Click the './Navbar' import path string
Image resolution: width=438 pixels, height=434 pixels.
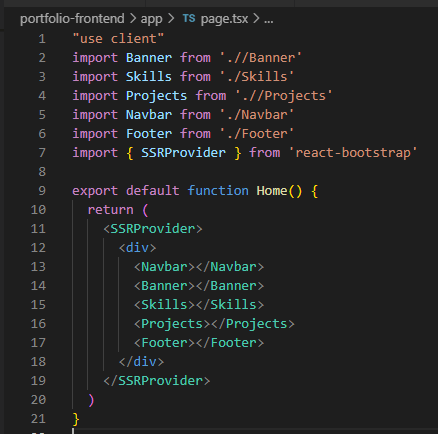pos(257,115)
